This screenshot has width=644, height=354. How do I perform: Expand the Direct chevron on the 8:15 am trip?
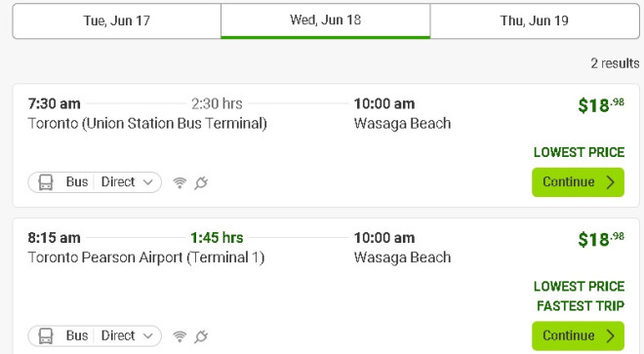148,335
